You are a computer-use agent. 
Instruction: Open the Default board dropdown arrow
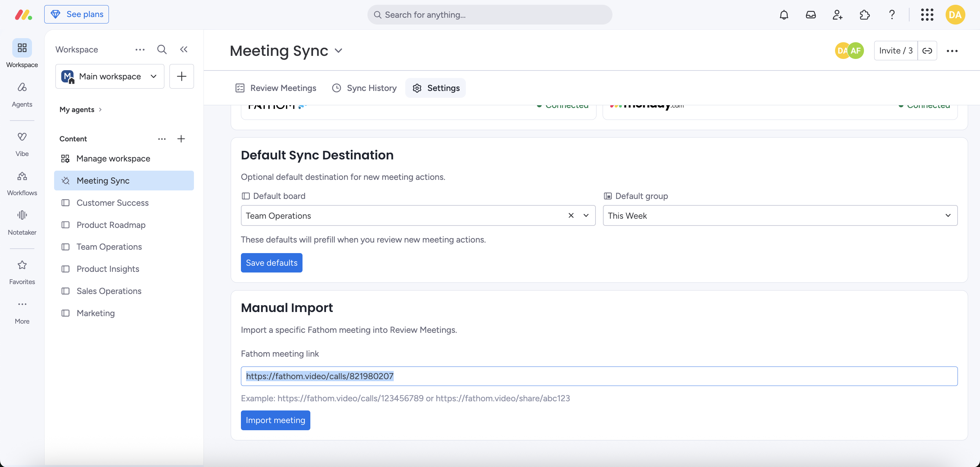point(586,216)
